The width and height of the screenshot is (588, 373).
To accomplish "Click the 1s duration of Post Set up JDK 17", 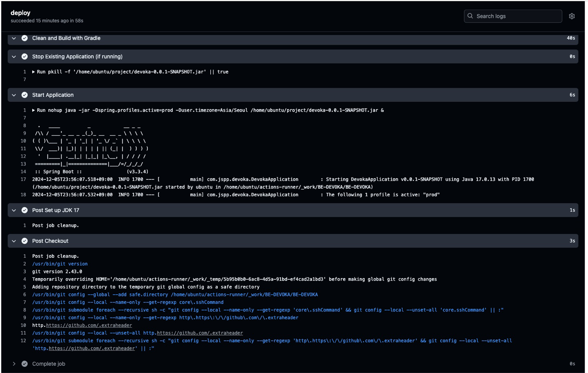I will (572, 210).
